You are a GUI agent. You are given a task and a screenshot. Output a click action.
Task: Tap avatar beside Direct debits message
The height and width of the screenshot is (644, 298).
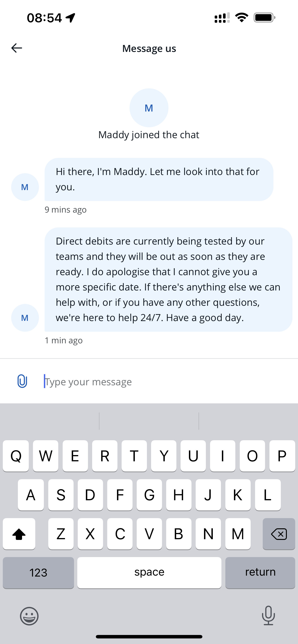click(25, 318)
